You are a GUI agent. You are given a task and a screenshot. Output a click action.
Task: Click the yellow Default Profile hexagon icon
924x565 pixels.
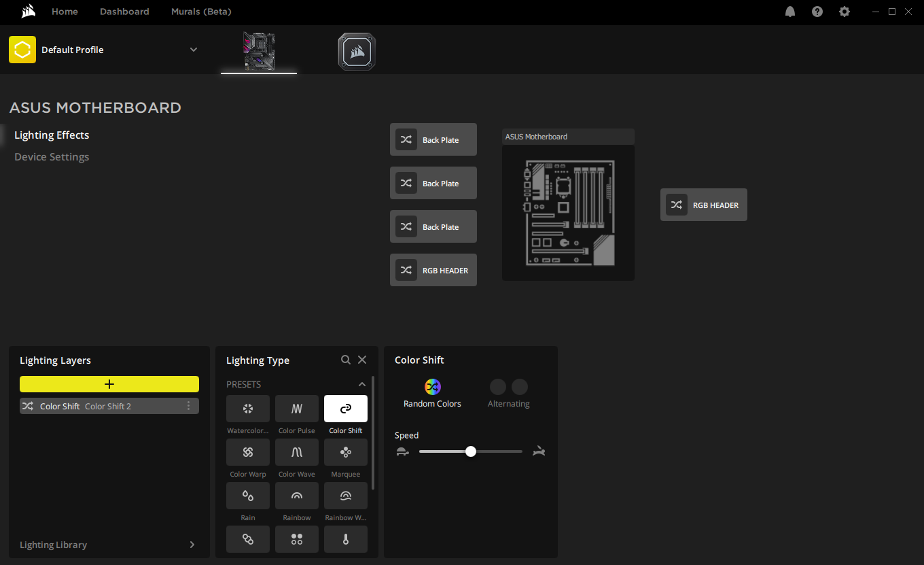[x=22, y=50]
